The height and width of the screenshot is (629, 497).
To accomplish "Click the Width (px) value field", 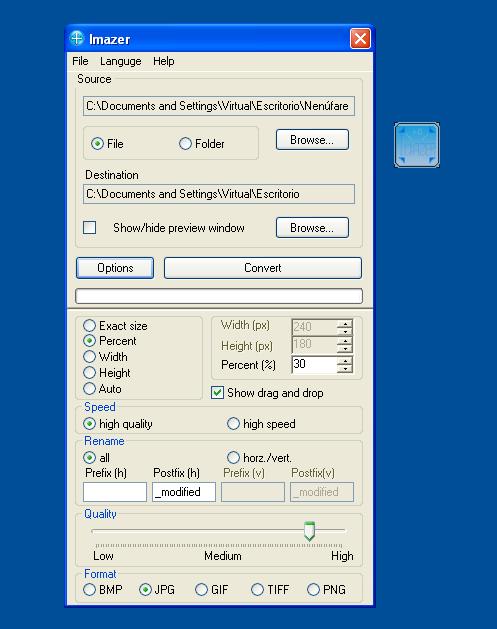I will (x=314, y=327).
